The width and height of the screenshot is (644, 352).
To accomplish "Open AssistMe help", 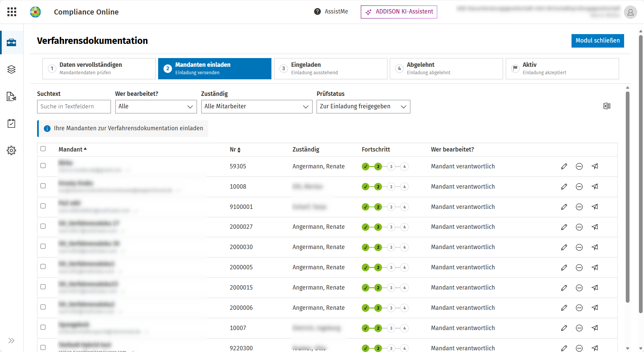I will click(331, 11).
